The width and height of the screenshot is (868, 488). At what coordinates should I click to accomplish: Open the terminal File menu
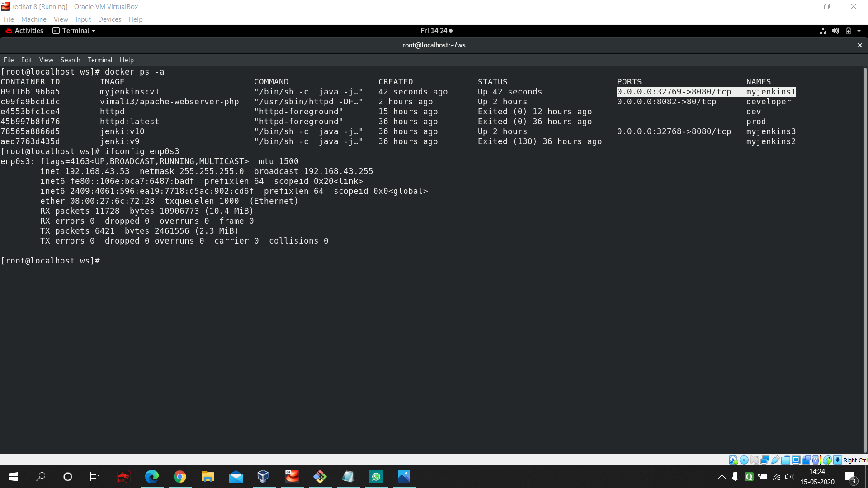[9, 60]
